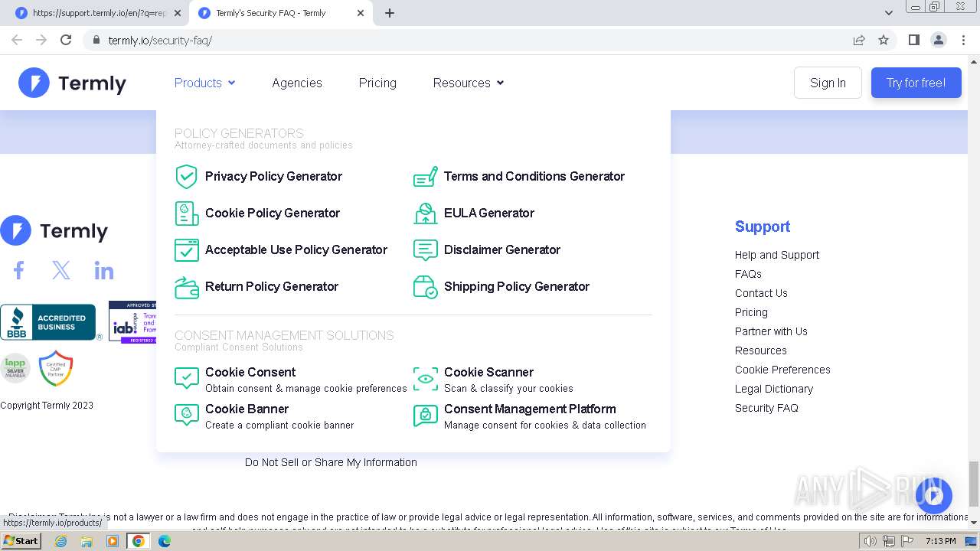The width and height of the screenshot is (980, 551).
Task: Go to the Termly logo in the header
Action: (x=72, y=83)
